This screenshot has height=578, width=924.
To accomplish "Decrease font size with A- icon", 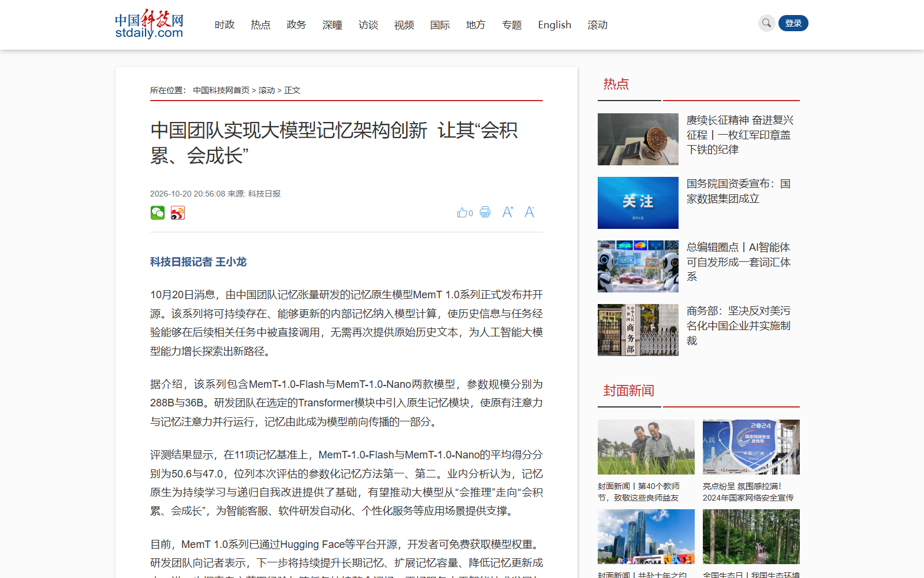I will tap(530, 212).
